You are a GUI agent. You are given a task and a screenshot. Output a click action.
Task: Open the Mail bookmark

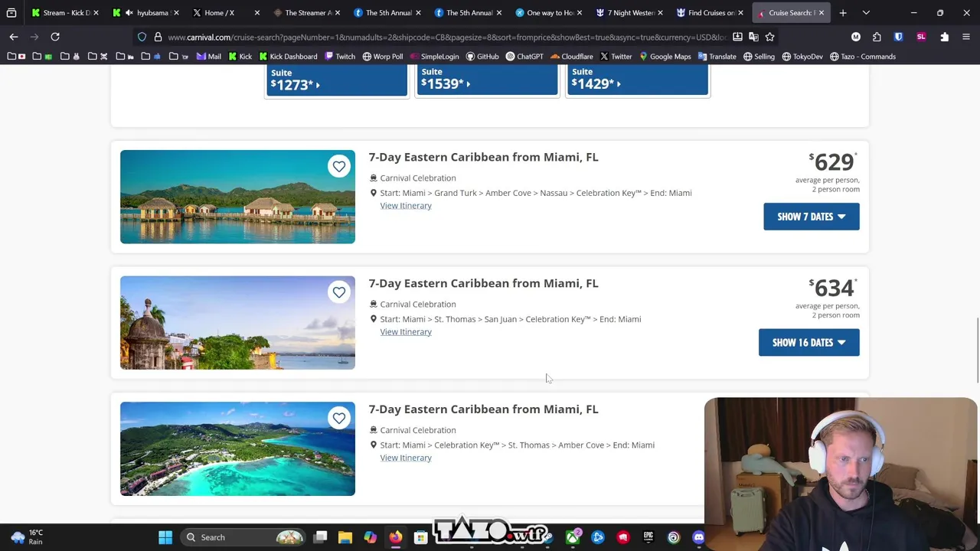208,57
